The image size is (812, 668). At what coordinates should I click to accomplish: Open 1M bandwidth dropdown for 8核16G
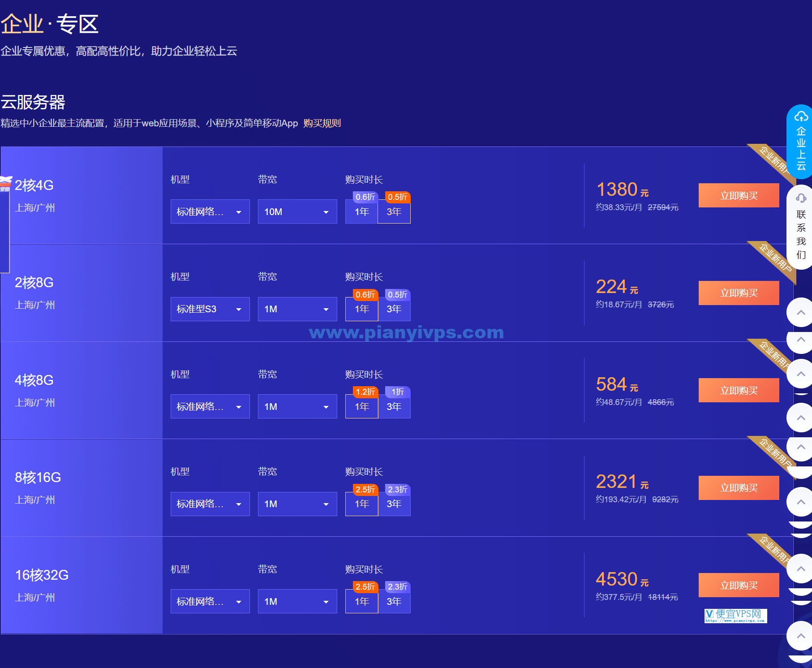(297, 504)
